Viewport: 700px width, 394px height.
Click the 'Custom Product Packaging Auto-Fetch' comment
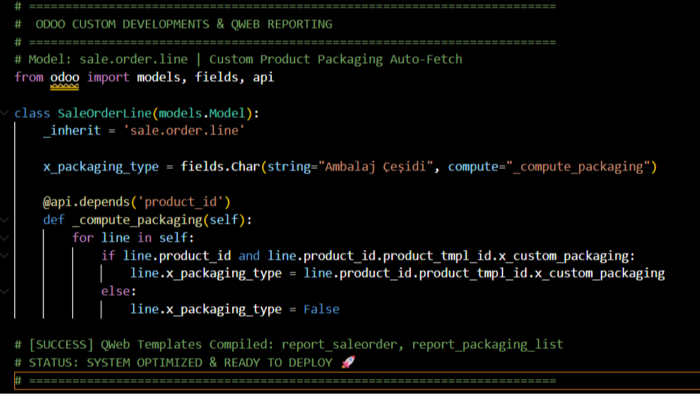[336, 59]
